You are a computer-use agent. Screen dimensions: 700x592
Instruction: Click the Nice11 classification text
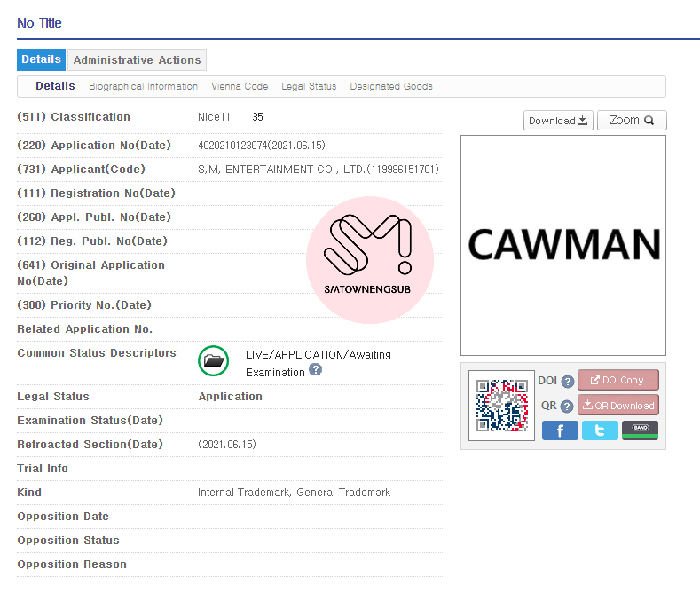pos(214,117)
